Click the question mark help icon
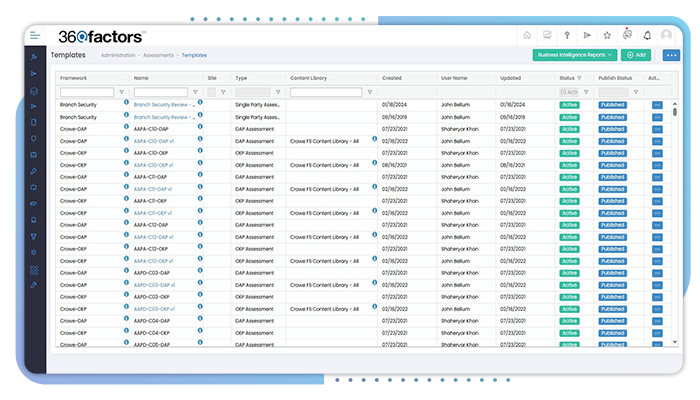Viewport: 700px width, 400px height. click(x=569, y=35)
